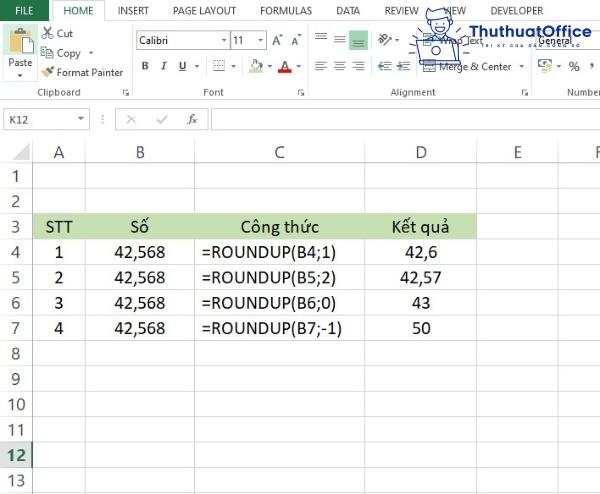
Task: Open Font dialog launcher
Action: [x=301, y=93]
